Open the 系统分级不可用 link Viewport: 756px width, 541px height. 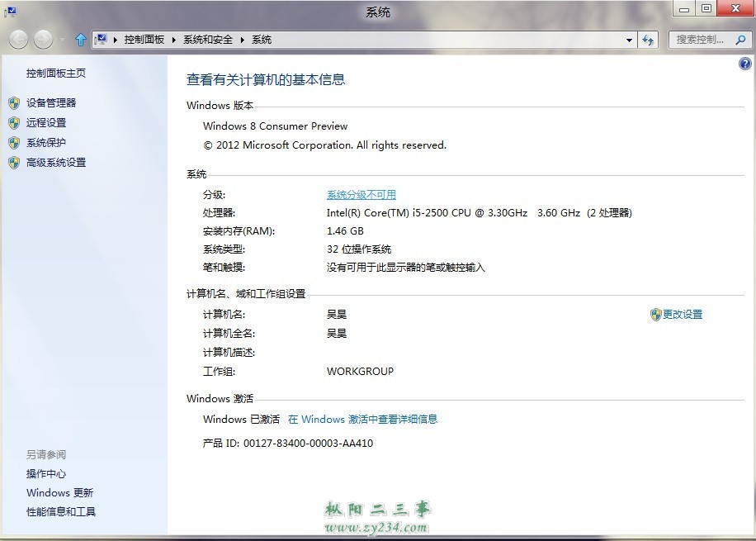point(361,194)
